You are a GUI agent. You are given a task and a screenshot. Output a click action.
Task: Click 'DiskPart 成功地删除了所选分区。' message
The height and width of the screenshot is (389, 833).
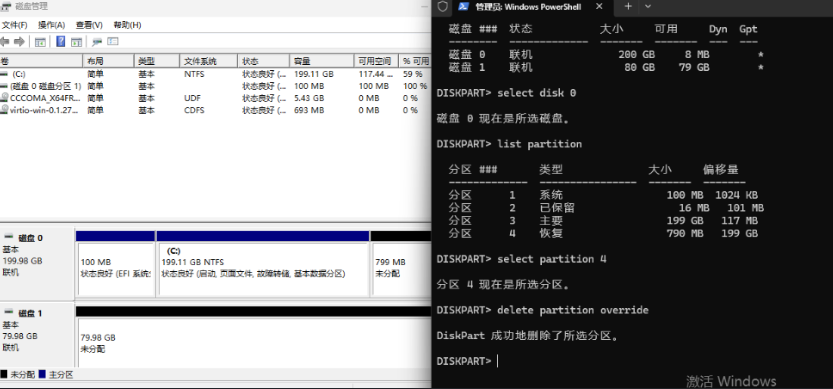click(528, 336)
